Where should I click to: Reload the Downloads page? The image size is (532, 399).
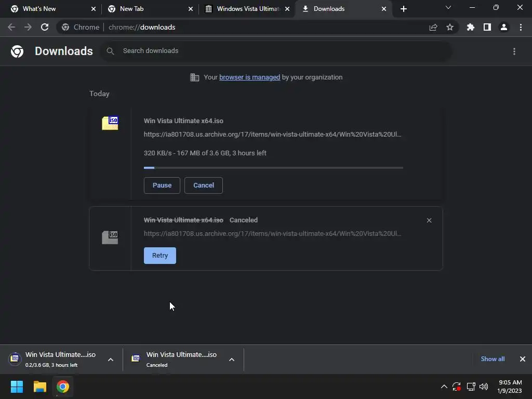click(x=45, y=27)
